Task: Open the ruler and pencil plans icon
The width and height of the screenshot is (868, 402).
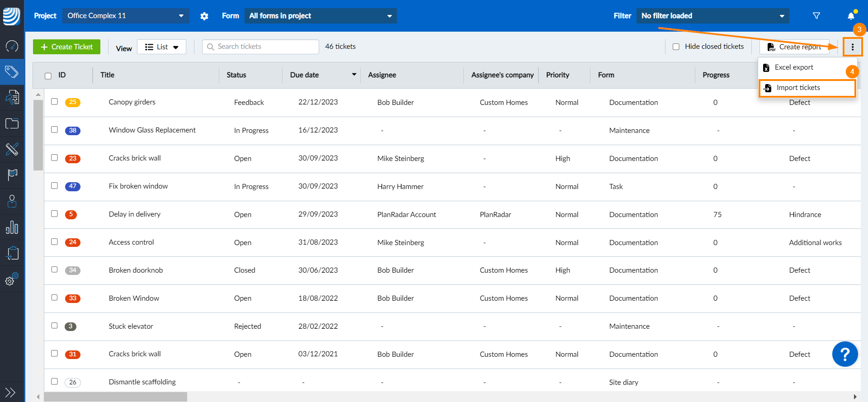Action: [12, 149]
